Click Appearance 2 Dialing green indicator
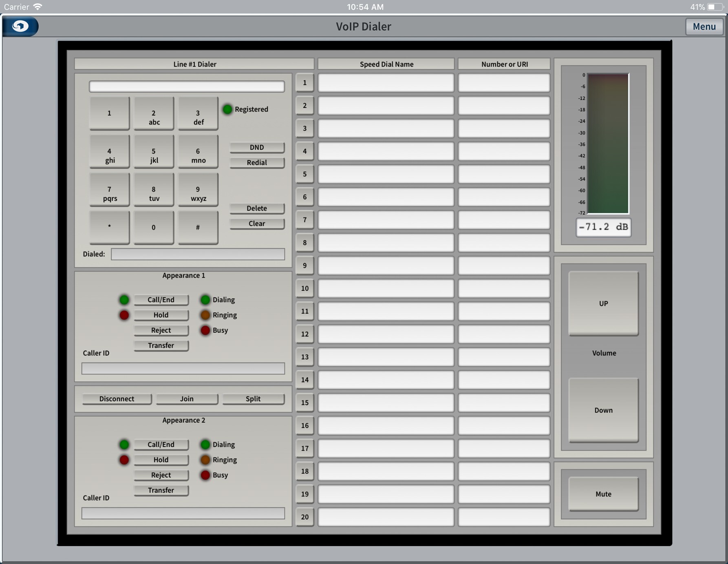This screenshot has height=564, width=728. tap(205, 445)
